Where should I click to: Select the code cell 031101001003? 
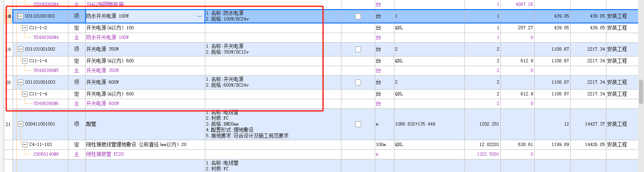point(40,82)
